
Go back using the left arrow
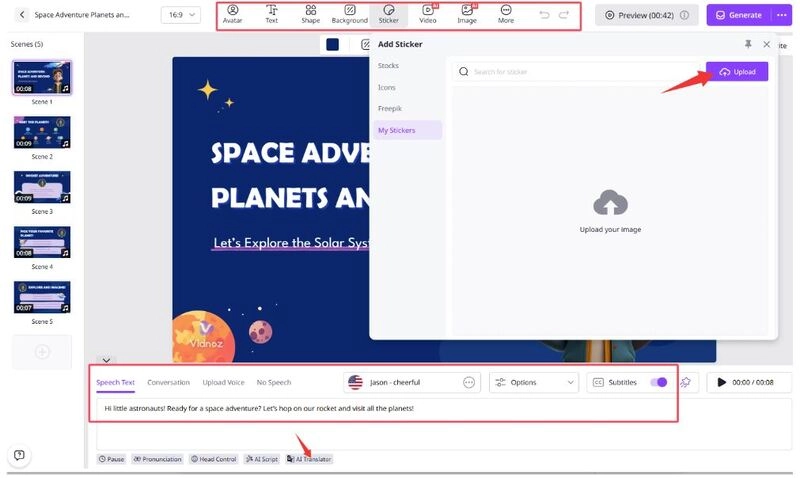22,15
